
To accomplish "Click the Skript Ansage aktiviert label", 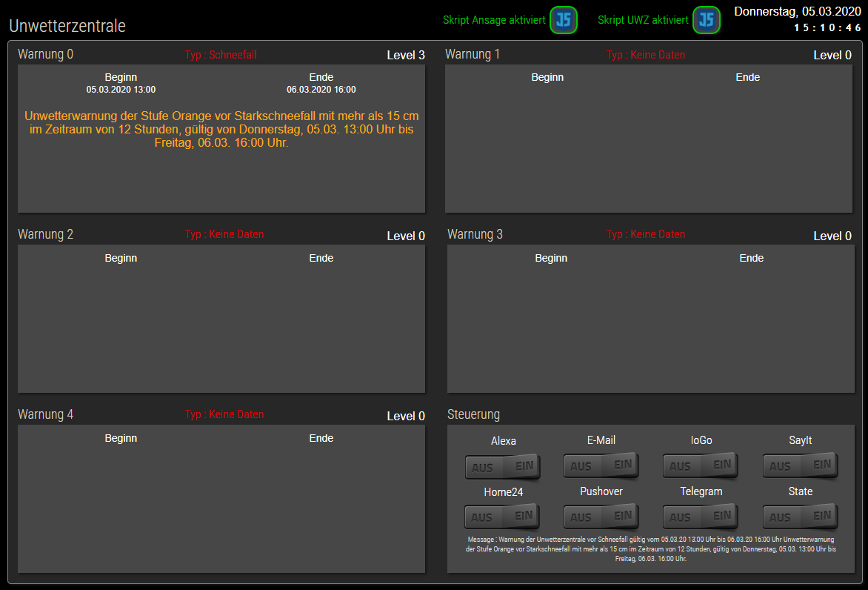I will point(494,20).
